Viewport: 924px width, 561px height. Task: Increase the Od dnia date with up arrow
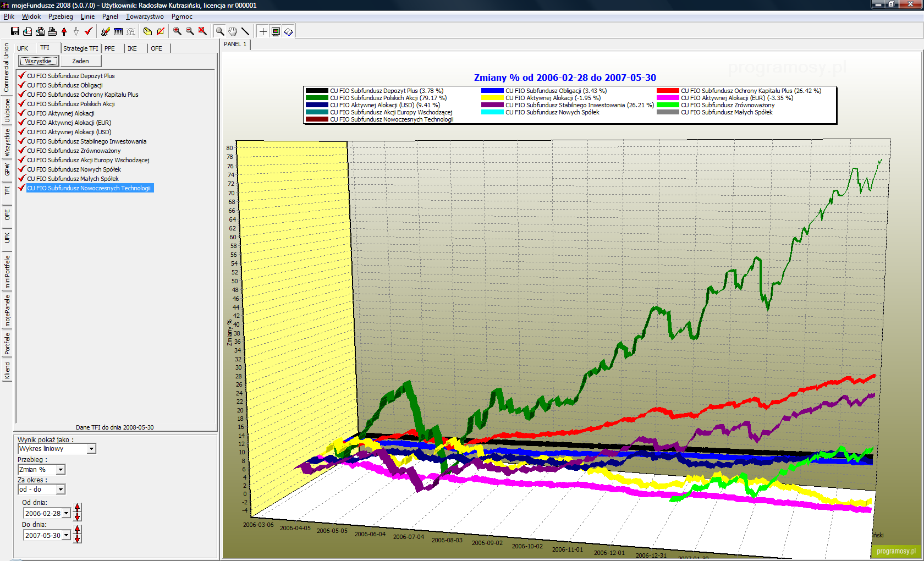(x=78, y=508)
